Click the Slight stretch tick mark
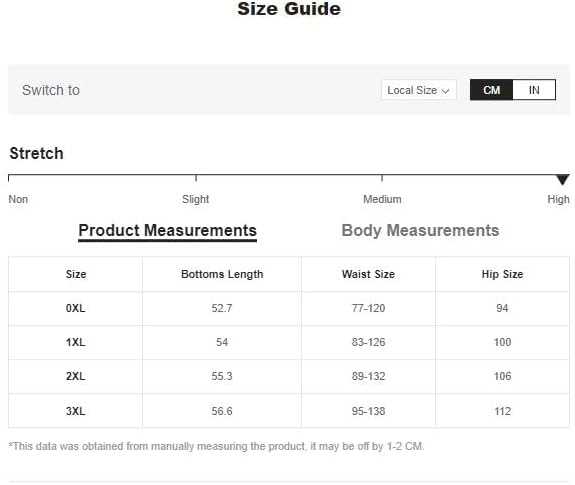Image resolution: width=575 pixels, height=485 pixels. 196,178
